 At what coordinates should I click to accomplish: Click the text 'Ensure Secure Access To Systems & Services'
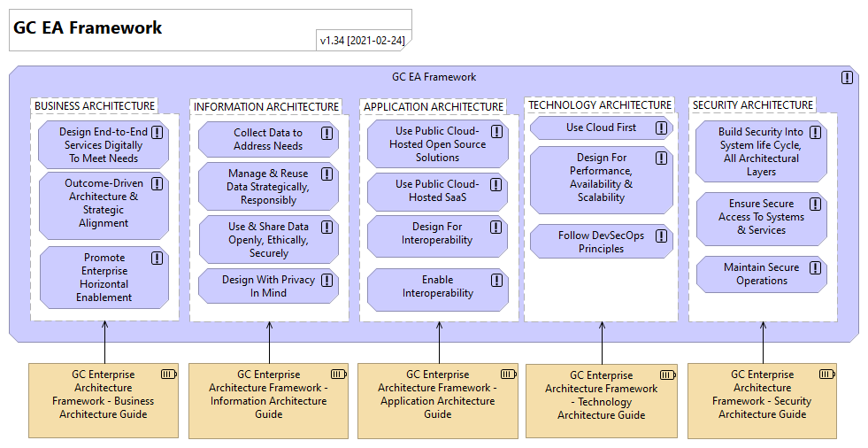pos(761,217)
